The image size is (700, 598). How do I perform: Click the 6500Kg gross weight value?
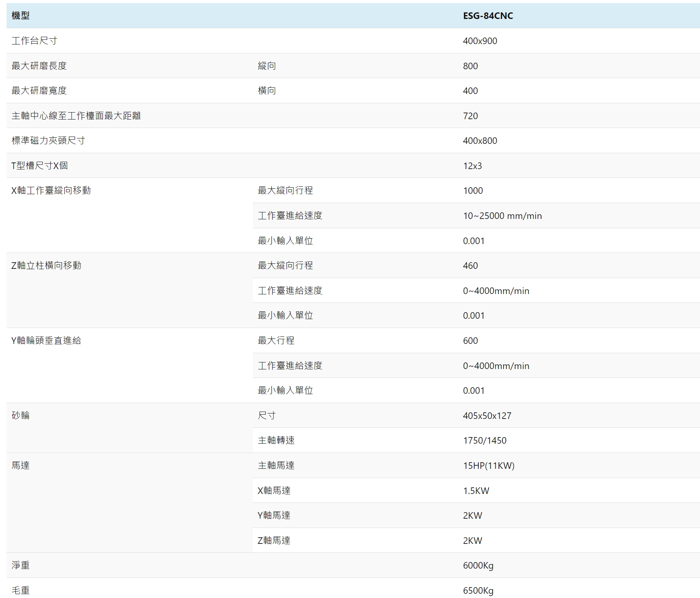pos(478,591)
